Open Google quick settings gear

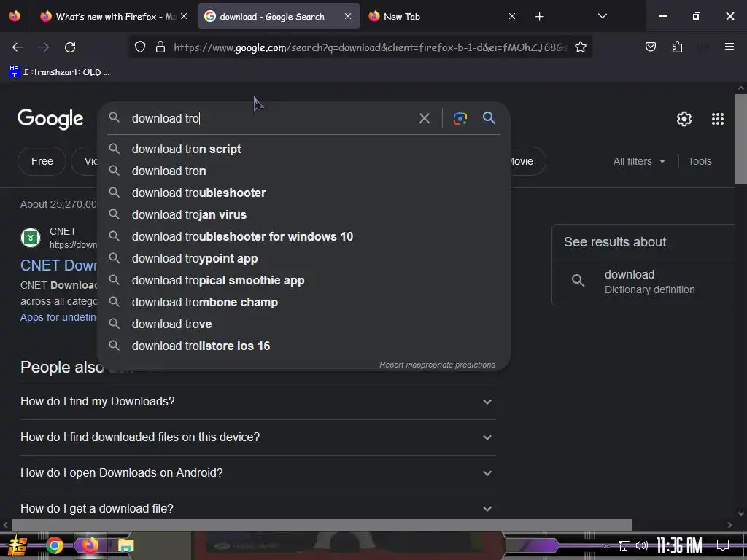(684, 119)
